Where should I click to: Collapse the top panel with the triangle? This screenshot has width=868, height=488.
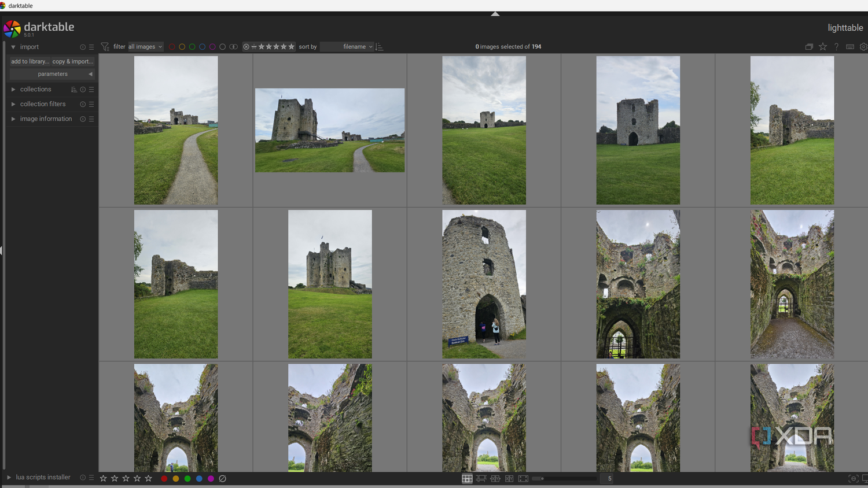click(495, 14)
